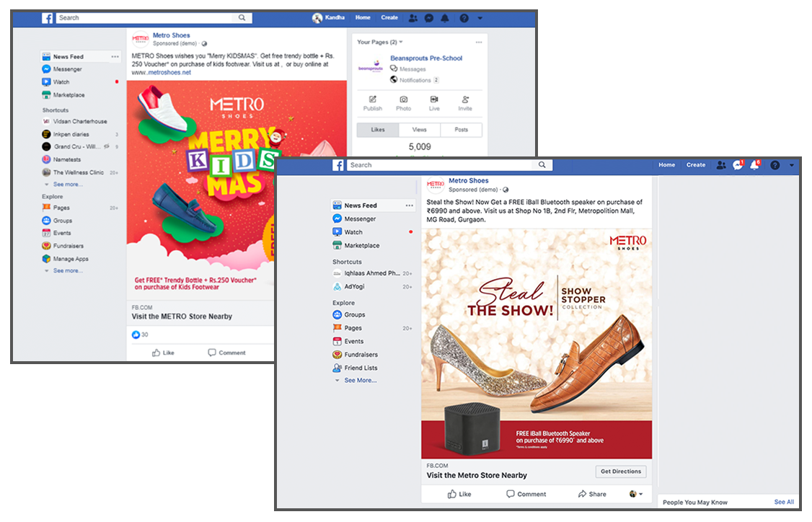Open the top bar Messenger icon in Kidsmas window

(429, 18)
